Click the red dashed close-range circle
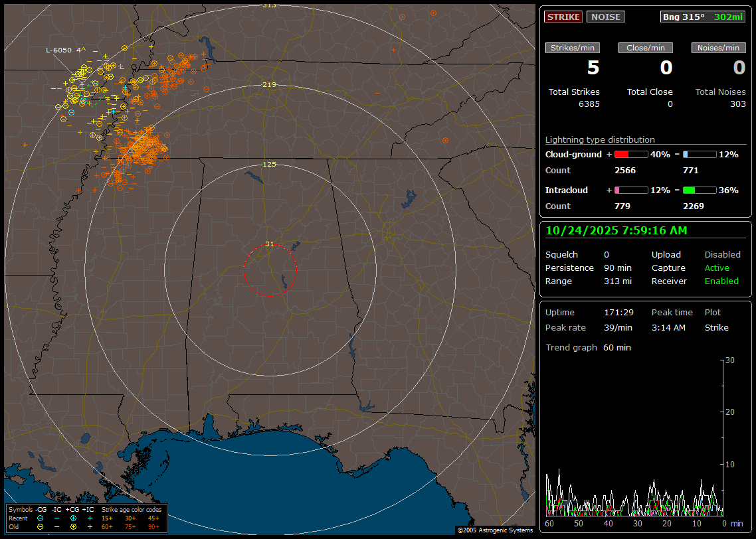 click(244, 269)
